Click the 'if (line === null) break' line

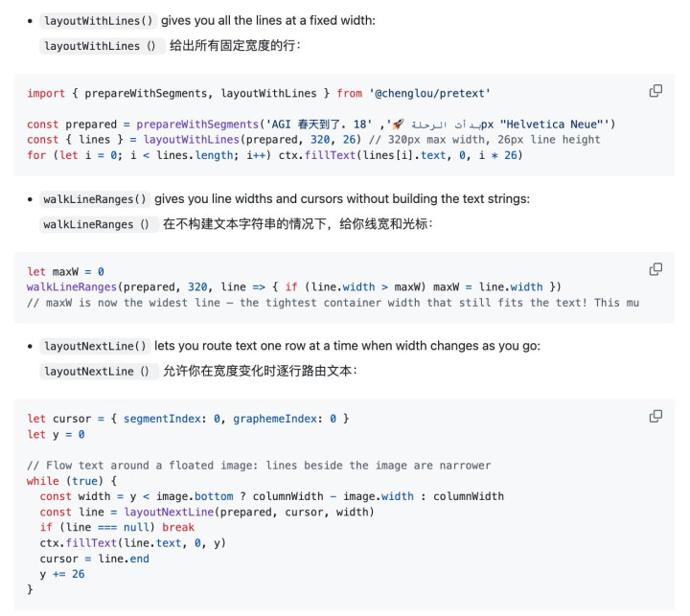103,527
